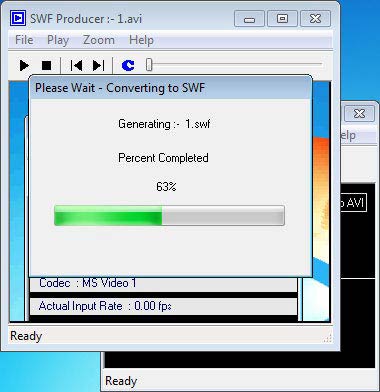Viewport: 380px width, 392px height.
Task: Click the Play button in SWF Producer toolbar
Action: 24,65
